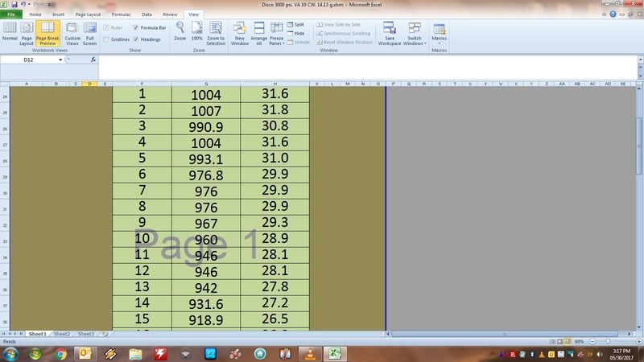
Task: Toggle the Gridlines checkbox
Action: coord(106,39)
